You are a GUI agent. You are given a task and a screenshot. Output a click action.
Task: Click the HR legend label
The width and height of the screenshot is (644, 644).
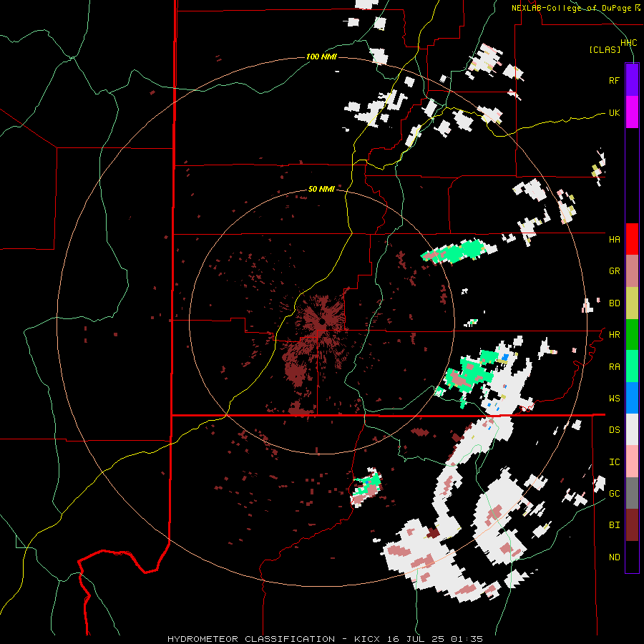614,335
